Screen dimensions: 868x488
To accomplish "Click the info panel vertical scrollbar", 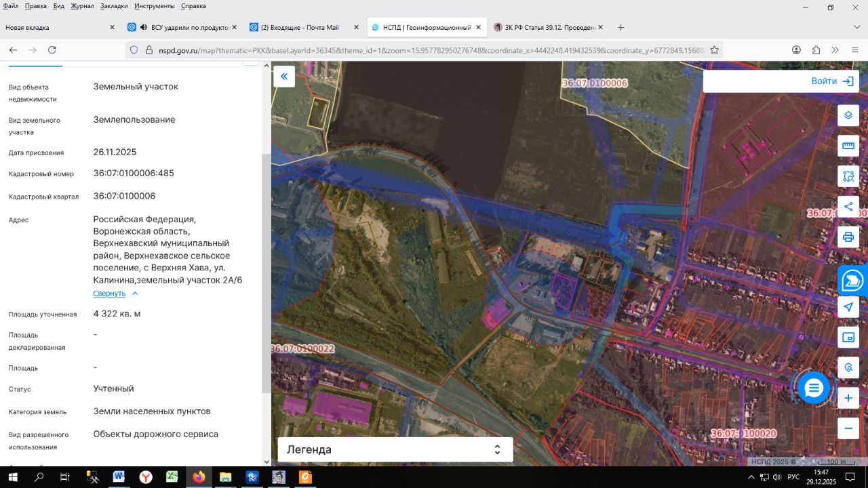I will 266,272.
